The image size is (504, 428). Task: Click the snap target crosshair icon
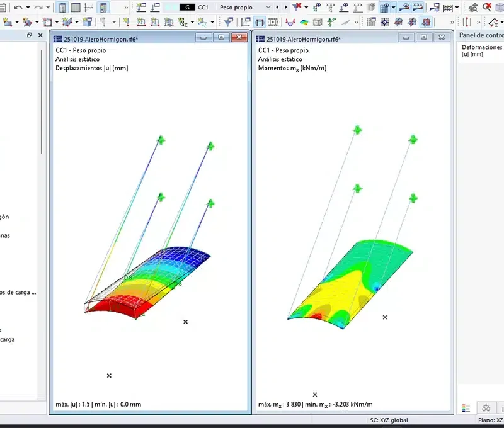point(385,22)
